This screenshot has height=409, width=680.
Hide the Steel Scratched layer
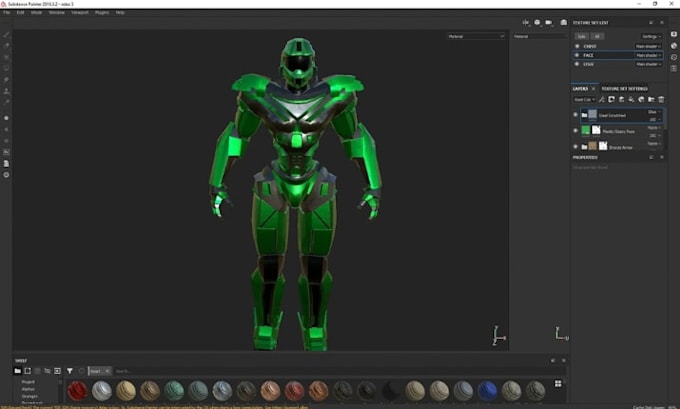coord(575,115)
